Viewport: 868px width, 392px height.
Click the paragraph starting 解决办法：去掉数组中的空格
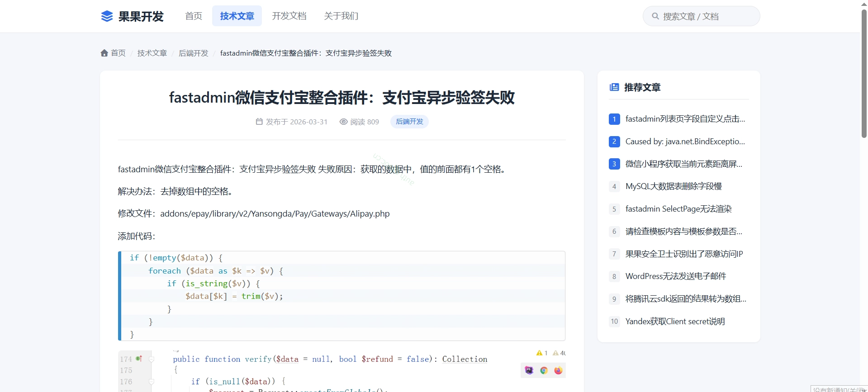177,191
